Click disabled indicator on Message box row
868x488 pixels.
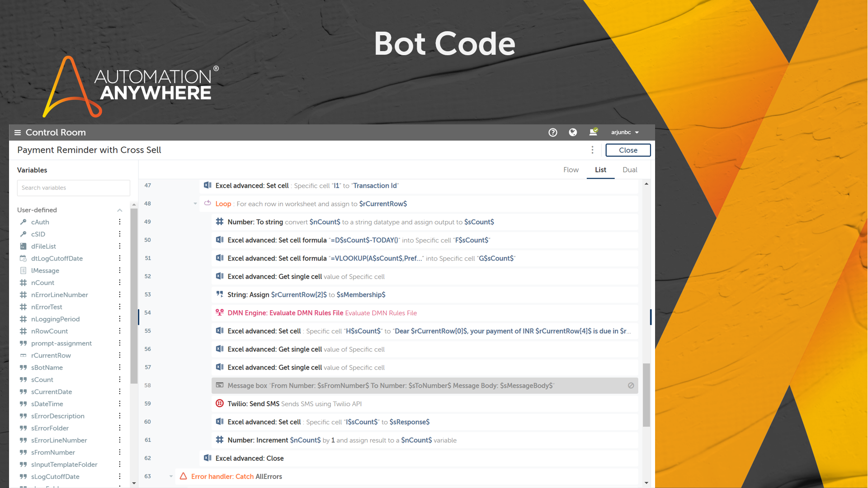(x=631, y=385)
